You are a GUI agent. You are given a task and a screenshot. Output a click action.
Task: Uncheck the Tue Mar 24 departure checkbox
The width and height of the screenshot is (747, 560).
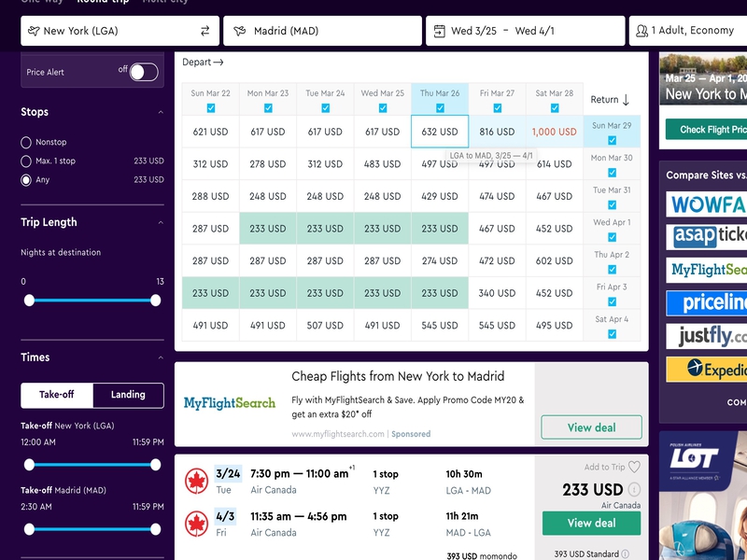click(325, 108)
